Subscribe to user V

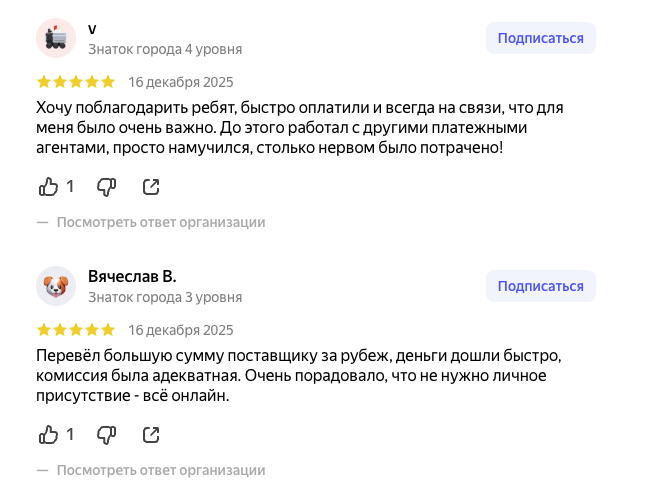(540, 38)
